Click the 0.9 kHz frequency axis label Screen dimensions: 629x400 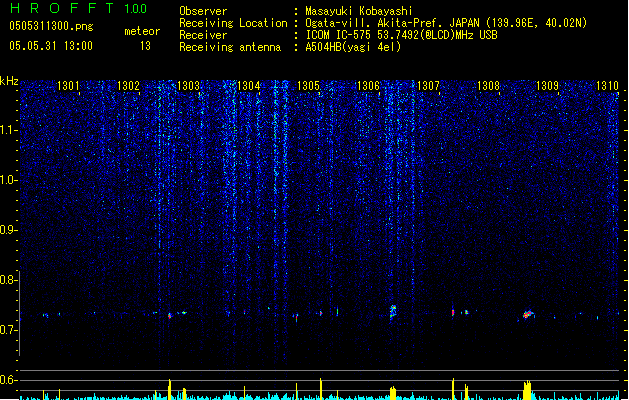(x=8, y=230)
